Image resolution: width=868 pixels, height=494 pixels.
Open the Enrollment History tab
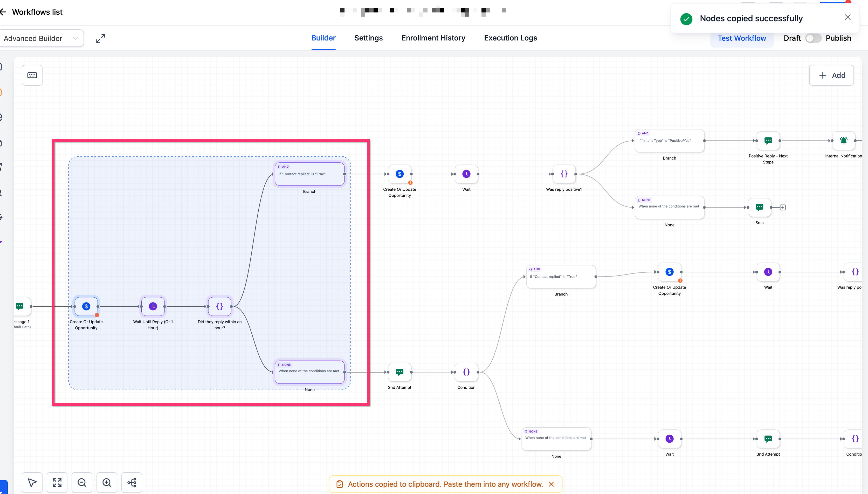pos(433,38)
